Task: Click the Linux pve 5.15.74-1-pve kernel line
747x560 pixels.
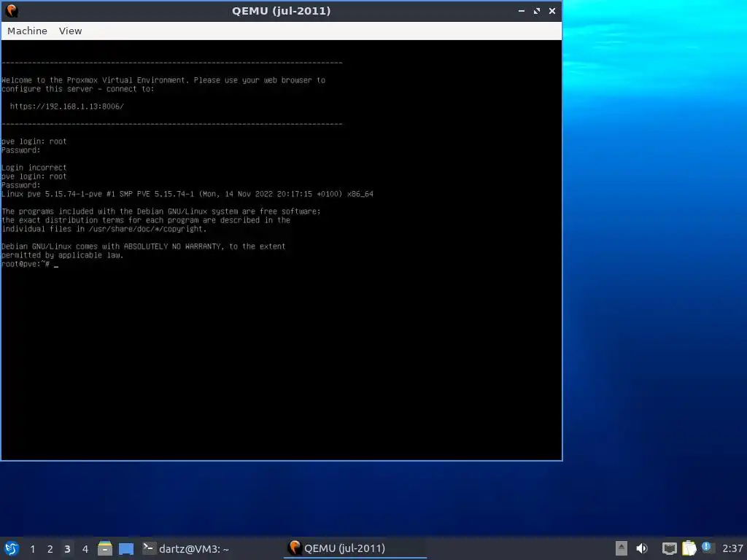Action: tap(187, 194)
